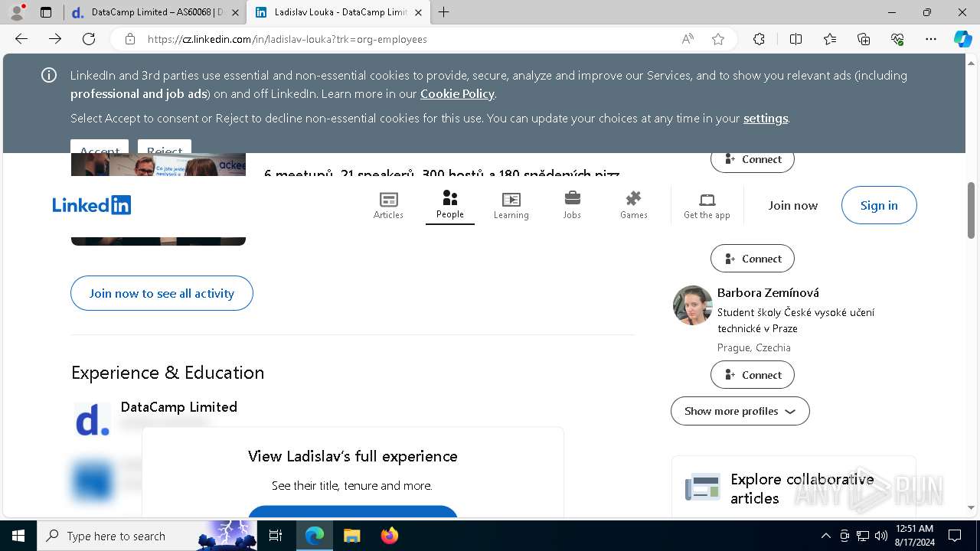Click Join now to see all activity
The image size is (980, 551).
[162, 293]
